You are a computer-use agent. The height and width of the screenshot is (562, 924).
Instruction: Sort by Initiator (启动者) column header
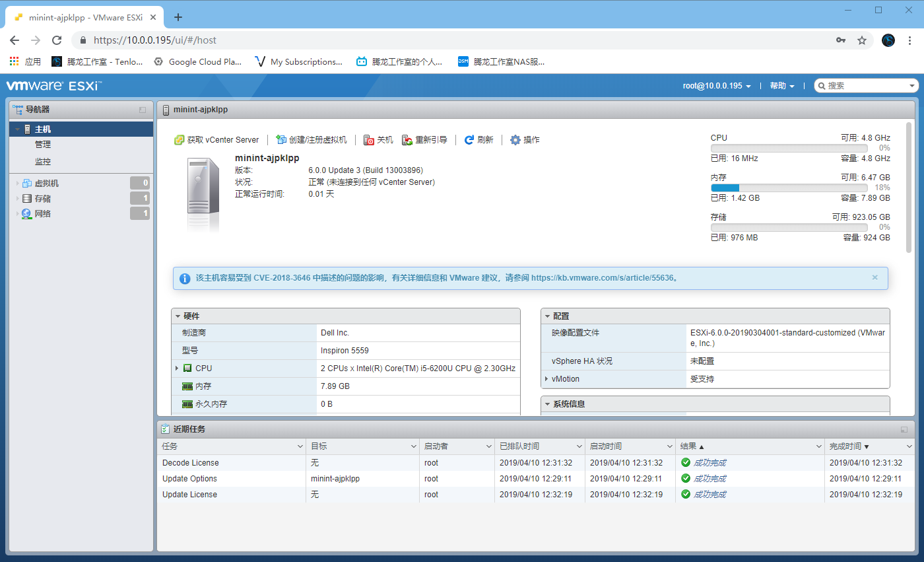[x=457, y=447]
